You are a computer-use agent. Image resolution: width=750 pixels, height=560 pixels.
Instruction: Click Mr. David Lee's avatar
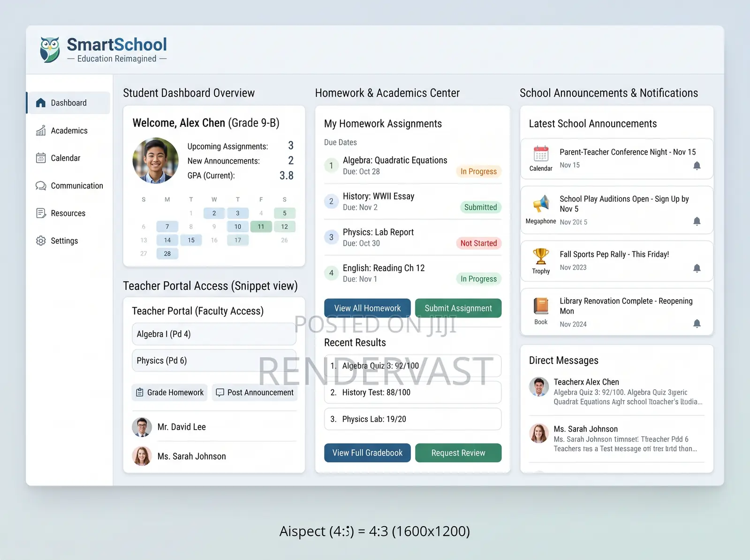[x=142, y=427]
